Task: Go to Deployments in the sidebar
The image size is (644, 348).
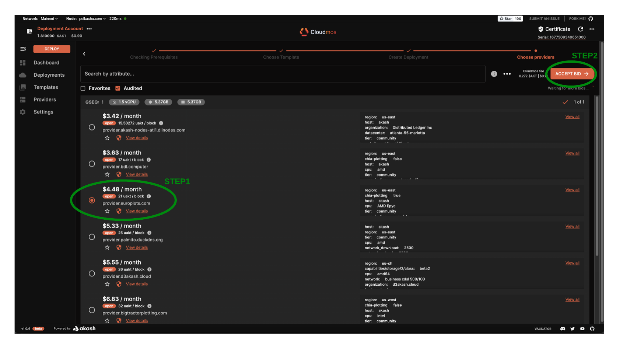Action: pos(49,75)
